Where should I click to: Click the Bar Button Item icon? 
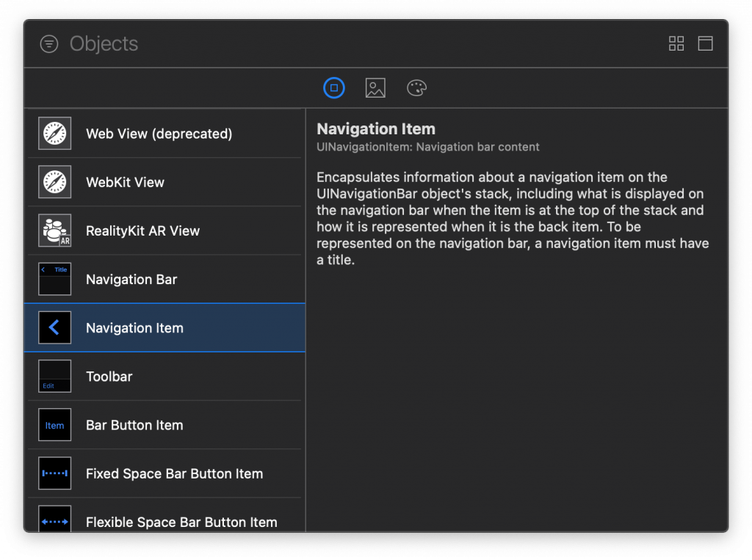55,425
